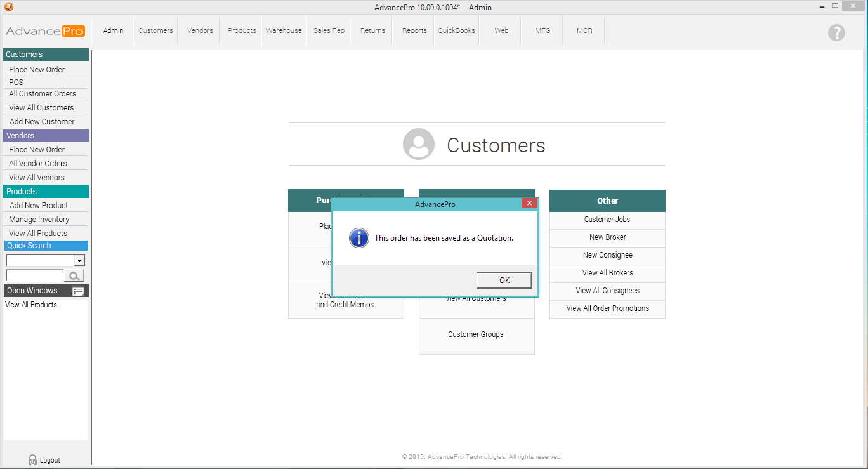The image size is (868, 469).
Task: Expand the Quick Search dropdown
Action: [x=79, y=261]
